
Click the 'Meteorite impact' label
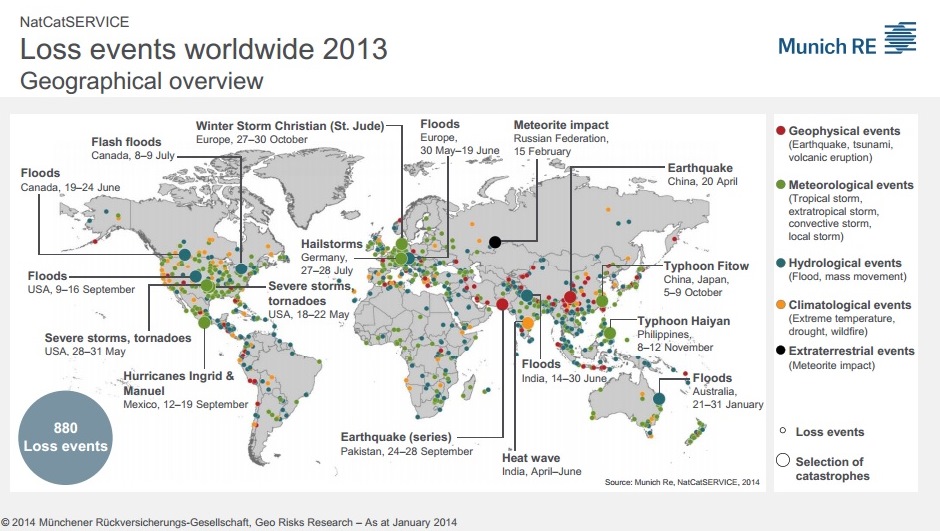[x=561, y=125]
